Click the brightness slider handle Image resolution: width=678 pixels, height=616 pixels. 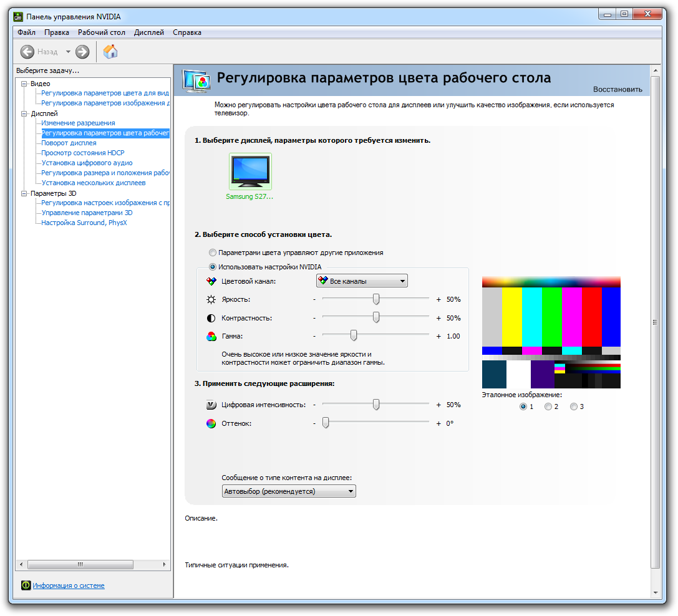pyautogui.click(x=376, y=299)
